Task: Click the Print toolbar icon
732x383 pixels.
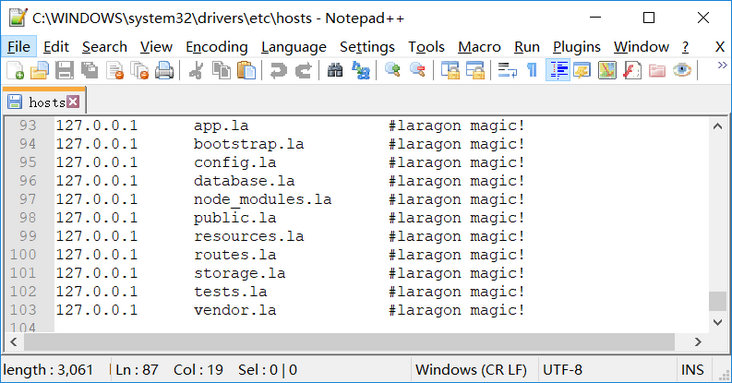Action: 164,71
